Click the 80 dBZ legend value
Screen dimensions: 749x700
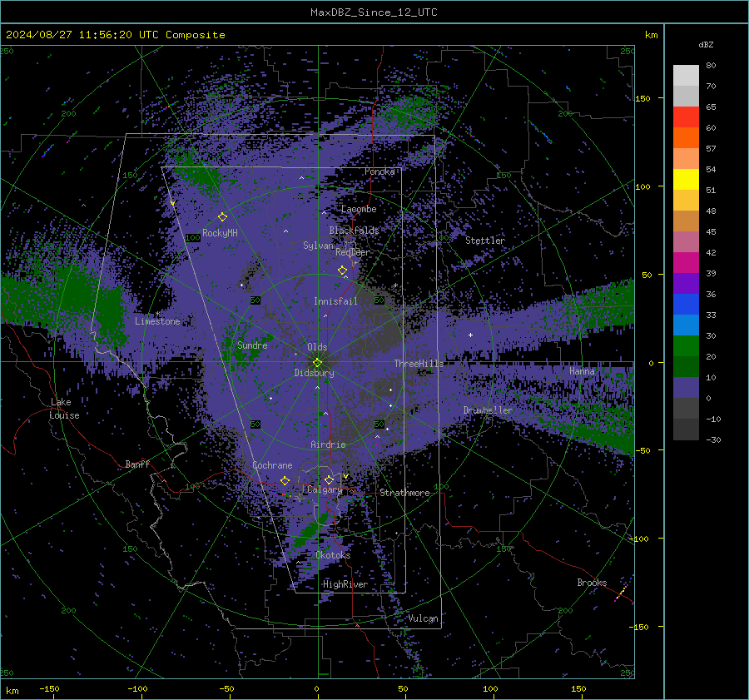pos(711,66)
